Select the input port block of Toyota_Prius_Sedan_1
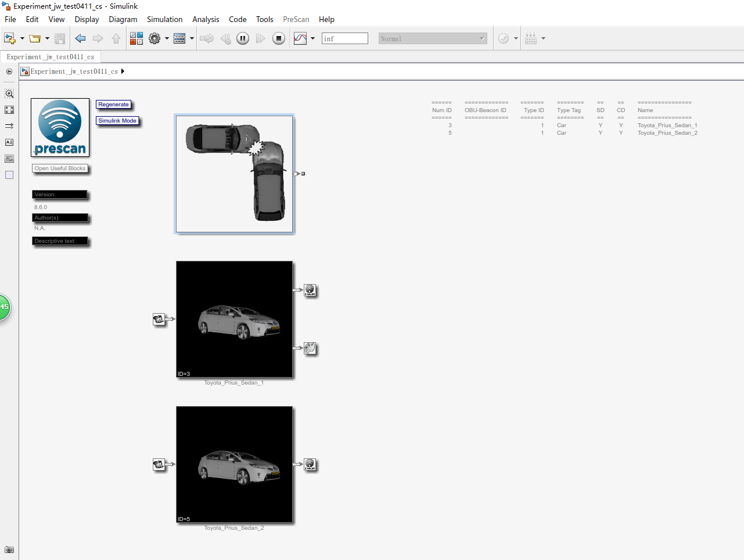The width and height of the screenshot is (744, 560). 159,319
